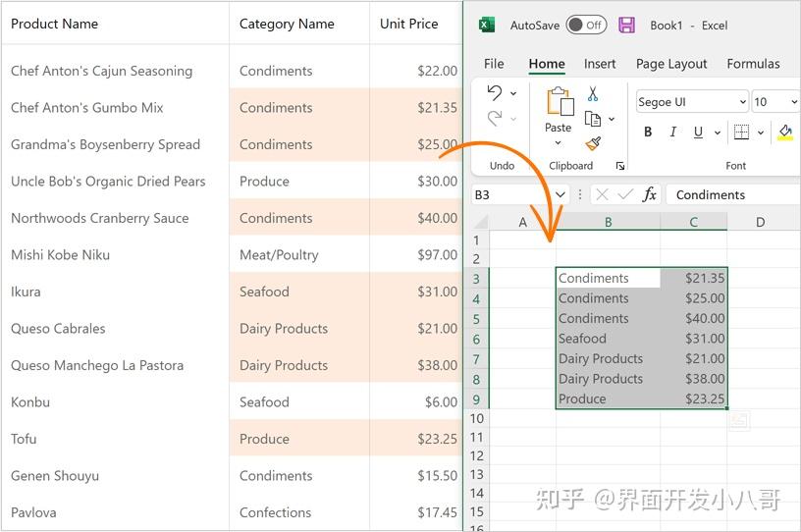Expand the Redo history dropdown arrow
The image size is (801, 532).
pos(513,119)
